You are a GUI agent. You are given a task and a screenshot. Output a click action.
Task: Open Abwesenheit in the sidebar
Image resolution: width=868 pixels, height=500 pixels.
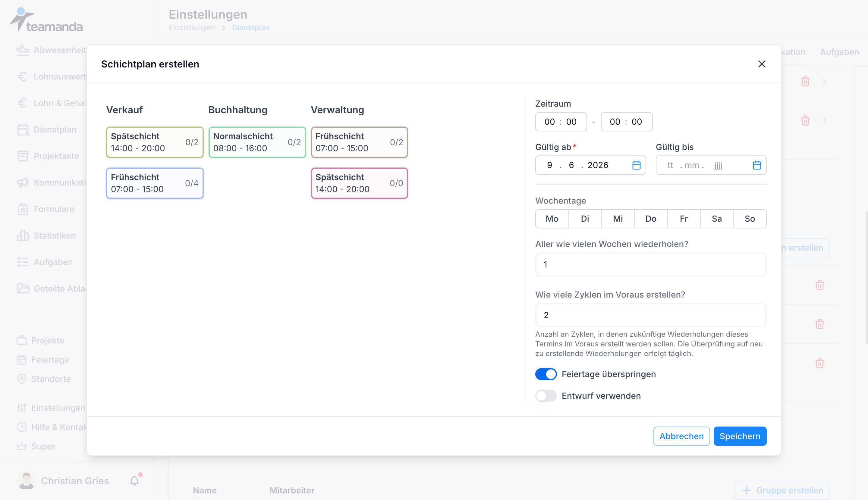click(52, 50)
